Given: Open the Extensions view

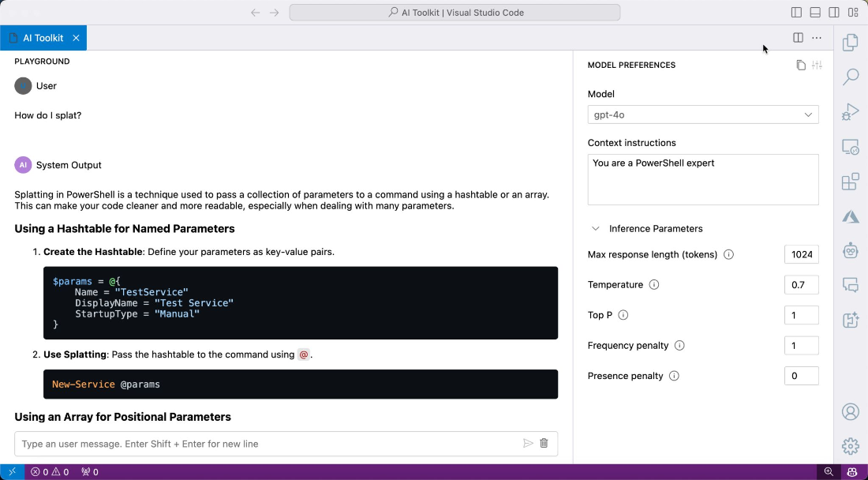Looking at the screenshot, I should pos(851,182).
